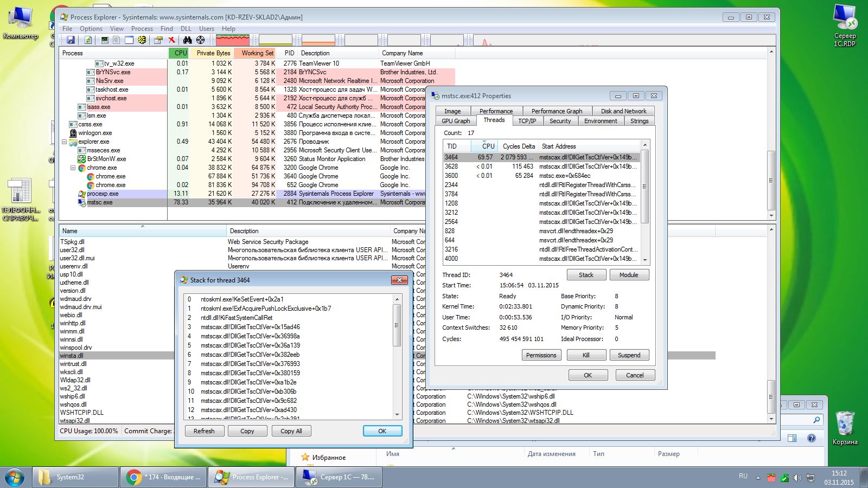Switch to the Environment tab

coord(601,121)
